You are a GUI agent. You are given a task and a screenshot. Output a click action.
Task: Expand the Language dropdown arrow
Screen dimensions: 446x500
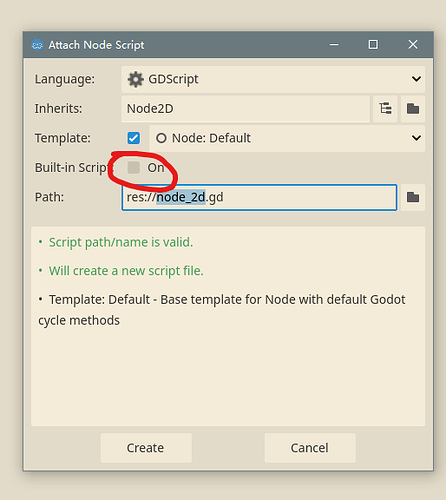click(416, 79)
